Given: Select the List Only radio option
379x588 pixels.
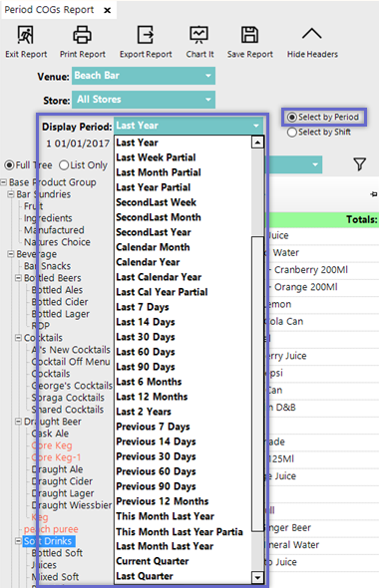Looking at the screenshot, I should (x=64, y=165).
